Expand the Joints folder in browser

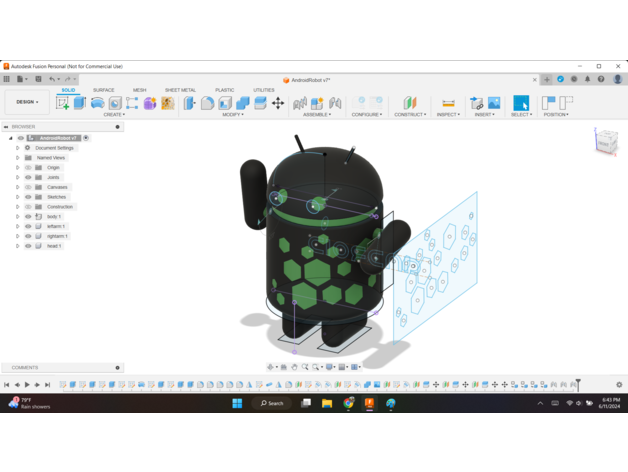pyautogui.click(x=17, y=177)
